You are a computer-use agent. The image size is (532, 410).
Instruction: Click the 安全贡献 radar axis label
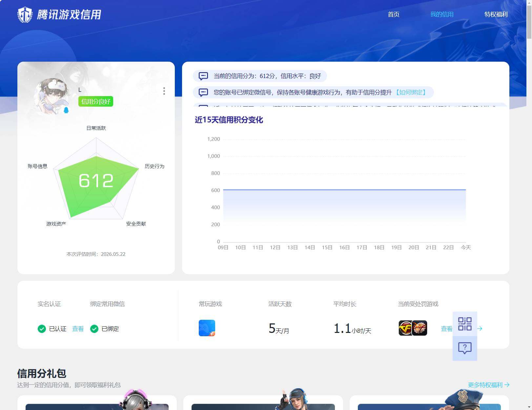[x=136, y=224]
